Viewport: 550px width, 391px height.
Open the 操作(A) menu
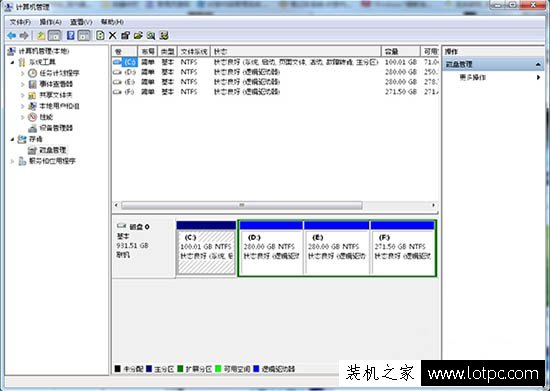point(50,22)
